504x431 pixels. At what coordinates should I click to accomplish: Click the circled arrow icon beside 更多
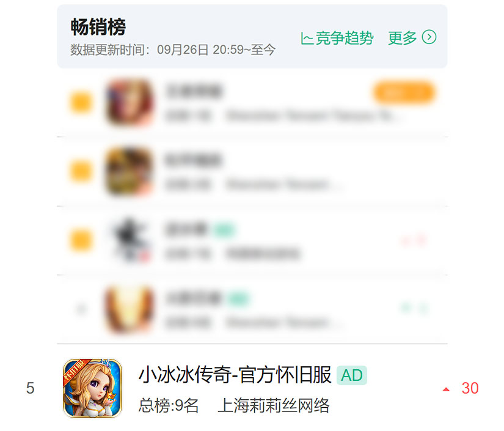click(x=429, y=37)
